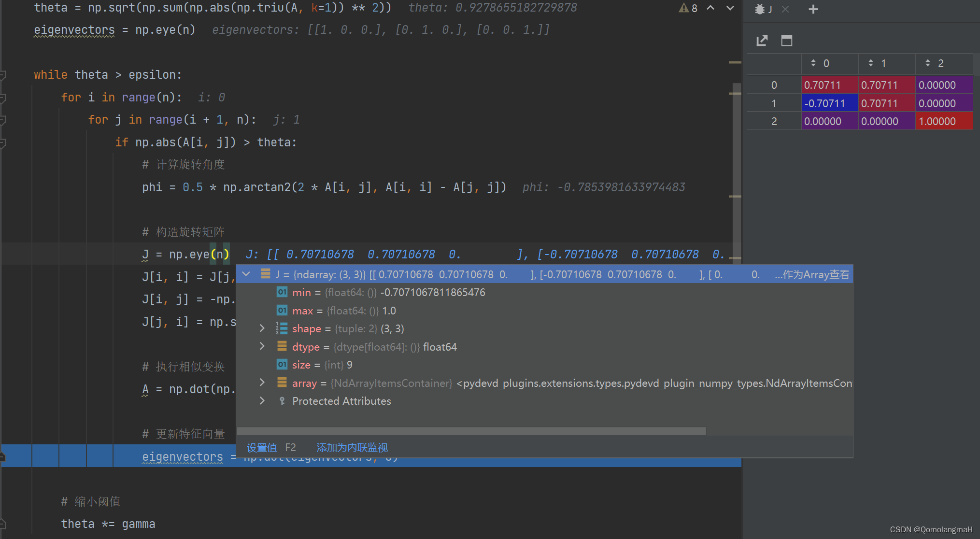Viewport: 980px width, 539px height.
Task: Click max primitive-type icon
Action: (282, 310)
